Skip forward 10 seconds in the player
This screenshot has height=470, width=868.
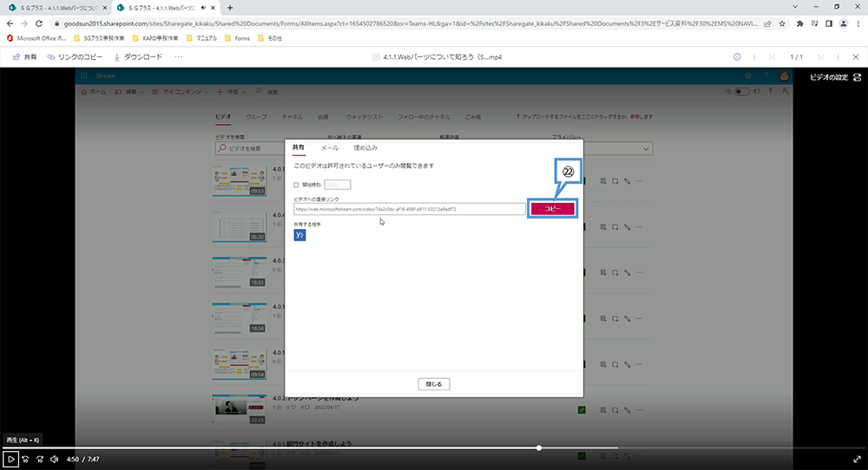40,459
